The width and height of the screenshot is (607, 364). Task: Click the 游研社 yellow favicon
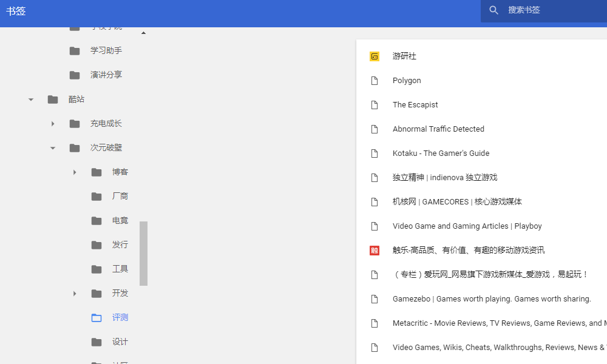(x=375, y=56)
